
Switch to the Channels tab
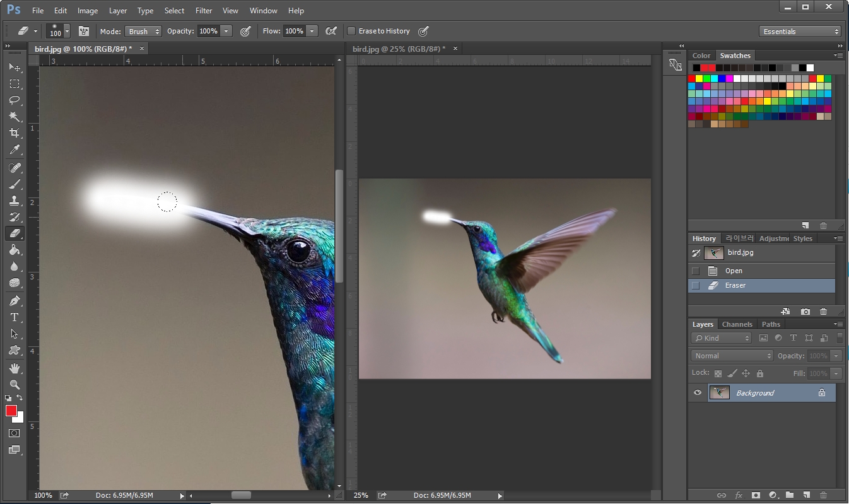point(737,324)
